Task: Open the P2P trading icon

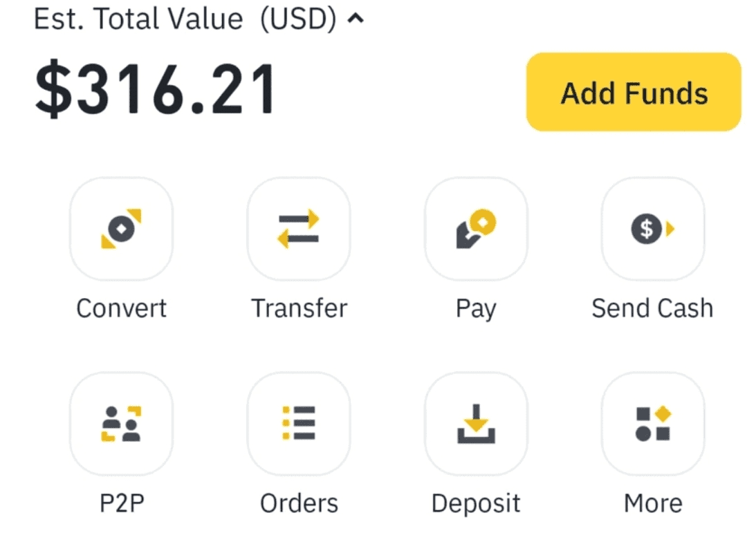Action: [x=121, y=424]
